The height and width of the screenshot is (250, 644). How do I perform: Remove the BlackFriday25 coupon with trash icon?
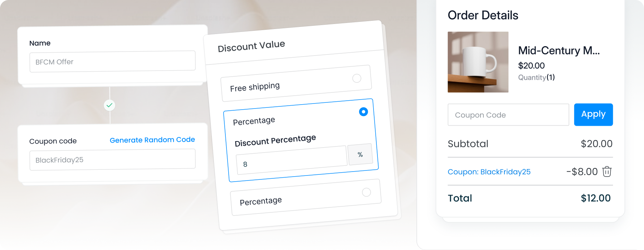607,172
